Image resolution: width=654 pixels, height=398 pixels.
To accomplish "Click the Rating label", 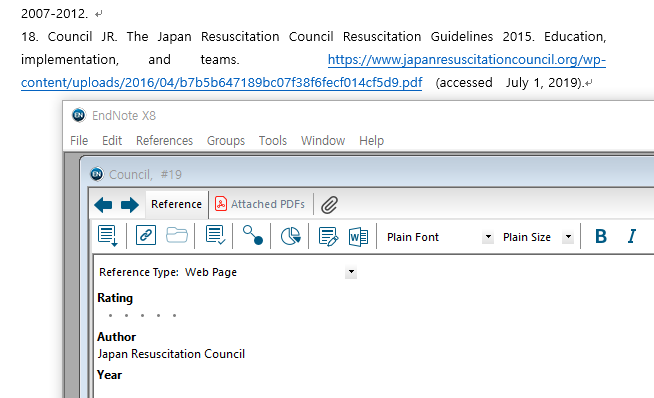I will [x=115, y=298].
